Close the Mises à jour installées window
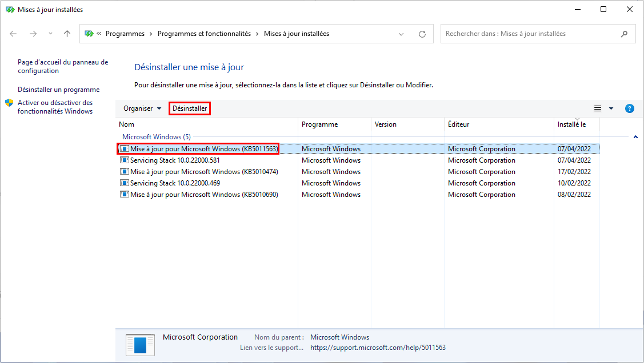Image resolution: width=644 pixels, height=363 pixels. tap(630, 10)
